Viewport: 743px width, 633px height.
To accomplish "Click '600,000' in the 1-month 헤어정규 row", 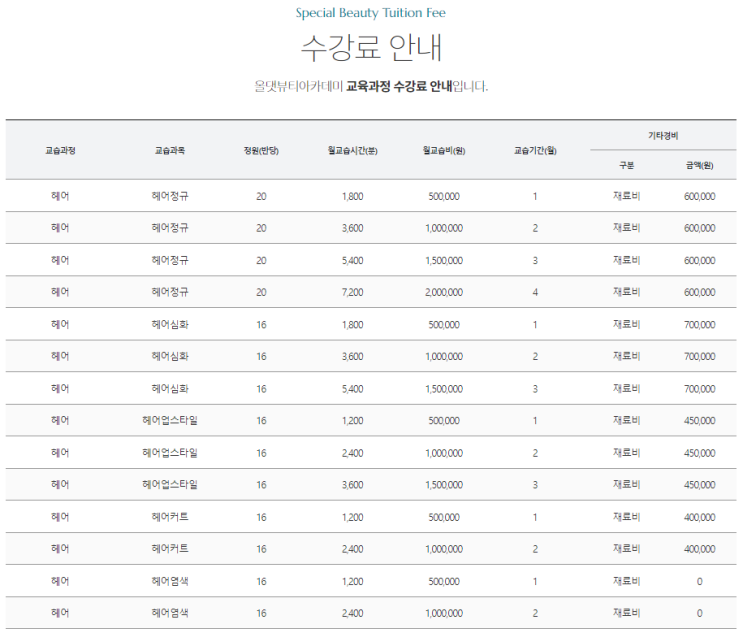I will 699,196.
